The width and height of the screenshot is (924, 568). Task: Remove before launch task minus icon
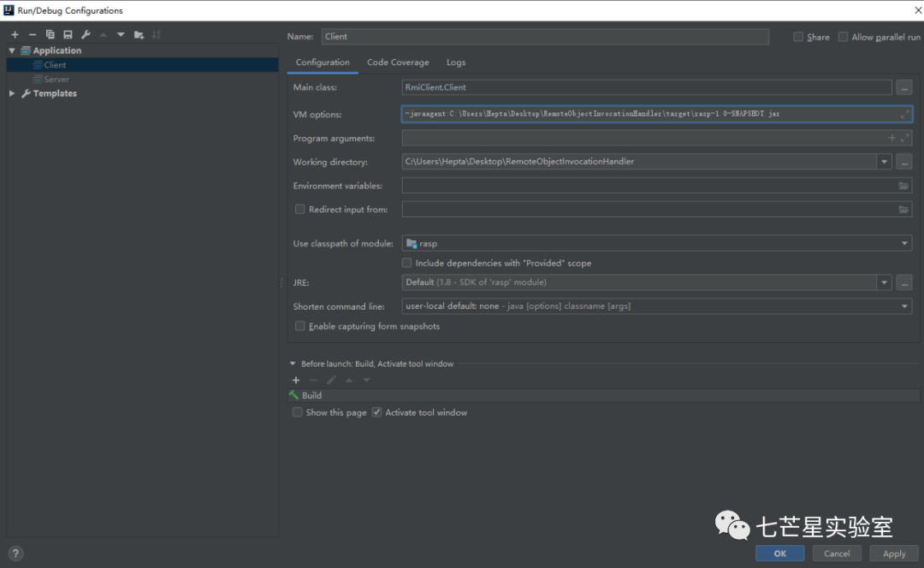(313, 380)
